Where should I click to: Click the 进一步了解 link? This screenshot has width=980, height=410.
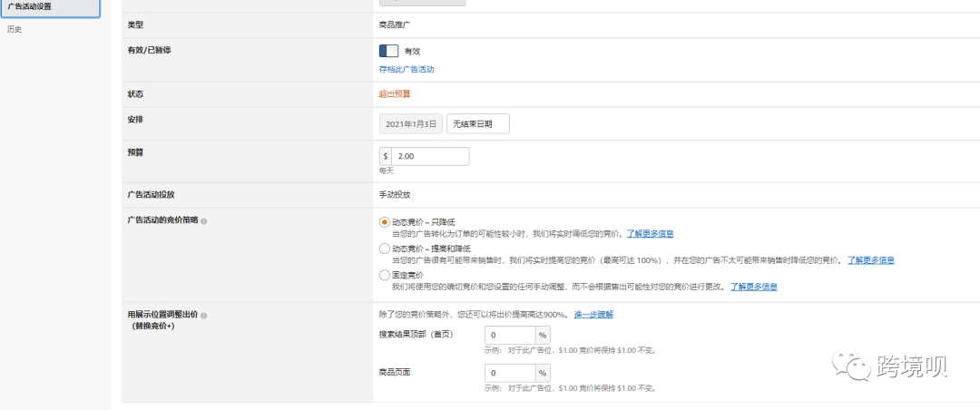coord(593,315)
